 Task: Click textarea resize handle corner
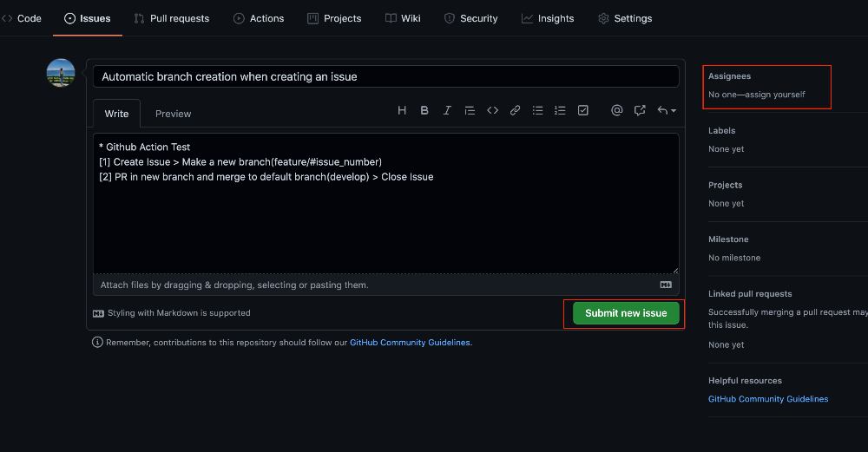(675, 270)
